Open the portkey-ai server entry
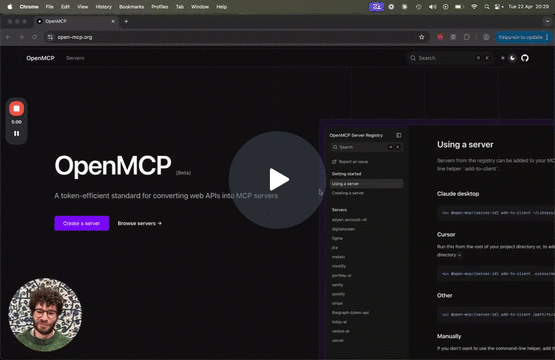Screen dimensions: 555x360 (x=342, y=275)
